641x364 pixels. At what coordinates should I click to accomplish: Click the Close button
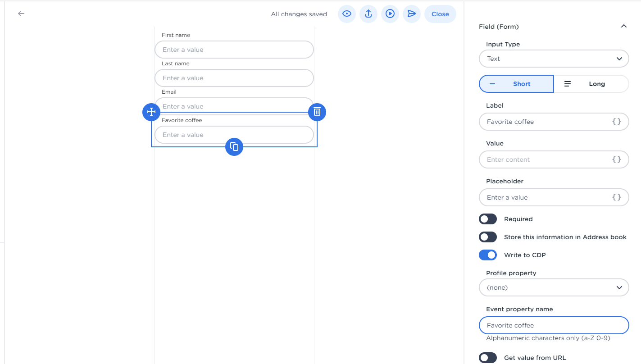tap(440, 14)
